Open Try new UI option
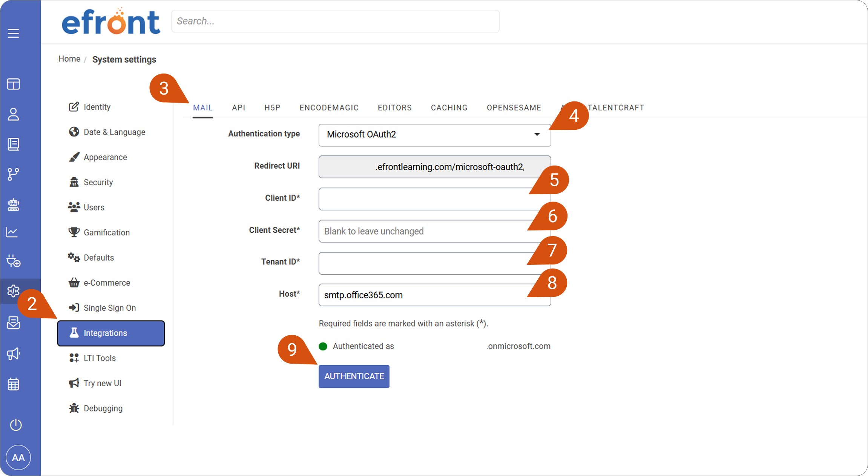 click(95, 383)
